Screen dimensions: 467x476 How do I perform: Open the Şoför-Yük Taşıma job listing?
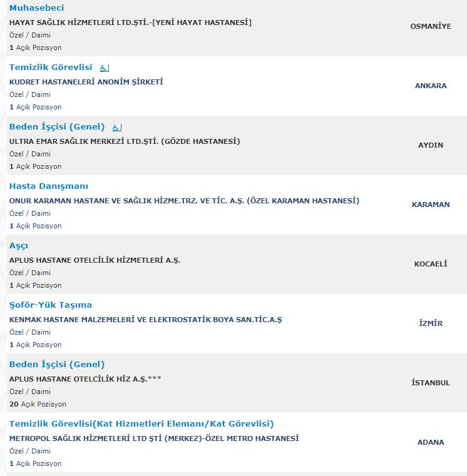click(x=51, y=305)
